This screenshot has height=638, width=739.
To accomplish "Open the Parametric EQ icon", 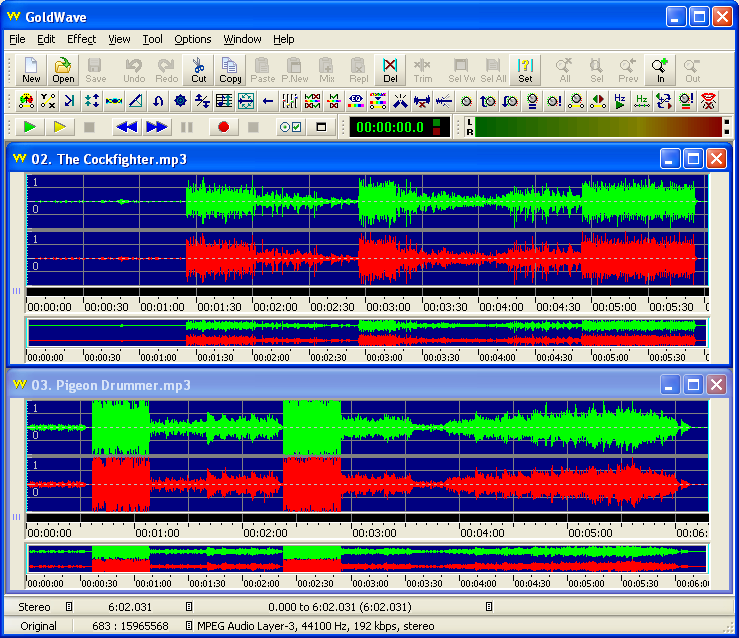I will pyautogui.click(x=356, y=101).
